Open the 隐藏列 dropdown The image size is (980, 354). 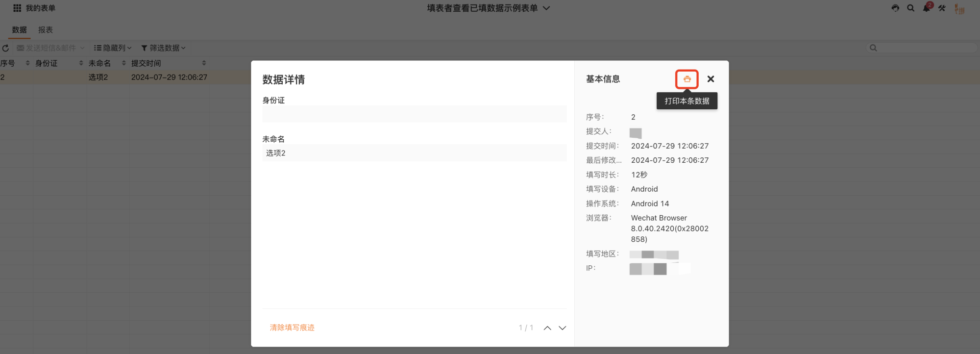coord(113,48)
